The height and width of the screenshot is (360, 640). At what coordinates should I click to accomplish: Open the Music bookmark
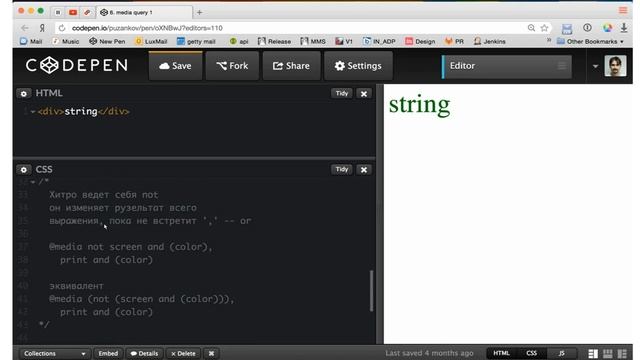[65, 41]
